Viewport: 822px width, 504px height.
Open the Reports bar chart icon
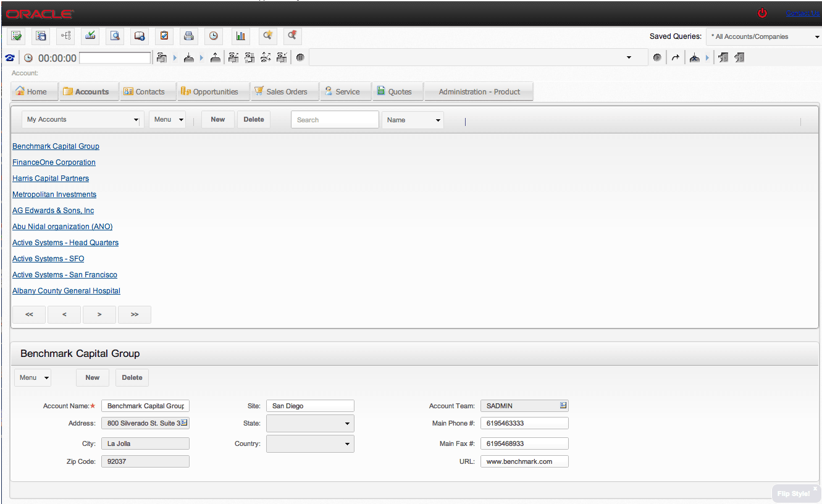241,36
